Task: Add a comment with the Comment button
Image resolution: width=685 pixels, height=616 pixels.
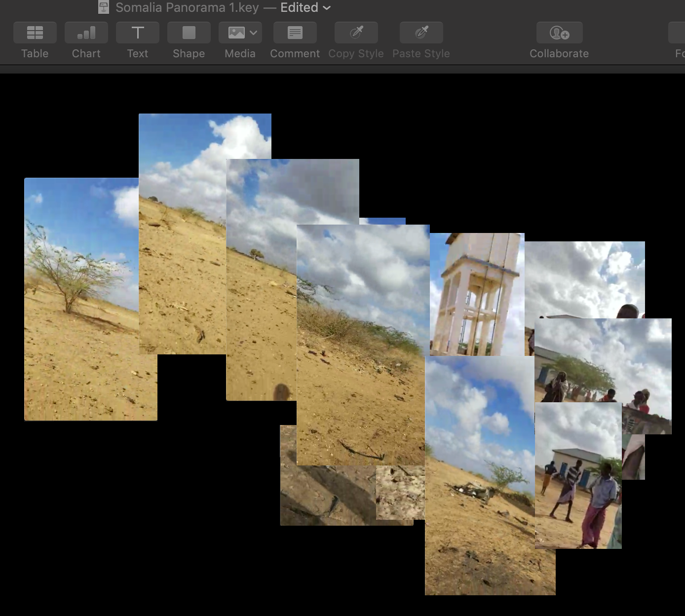Action: (x=295, y=33)
